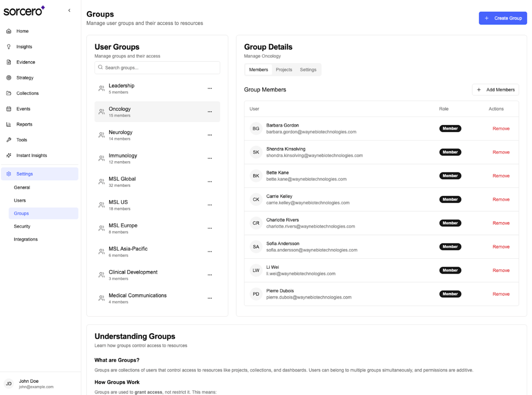The height and width of the screenshot is (395, 532).
Task: Open more options for MSL Europe group
Action: tap(210, 228)
